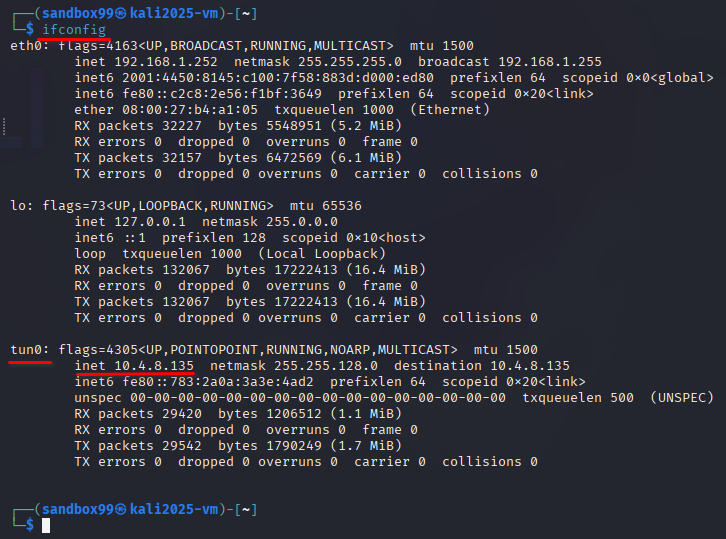Click the broadcast address 192.168.1.255

coord(550,62)
